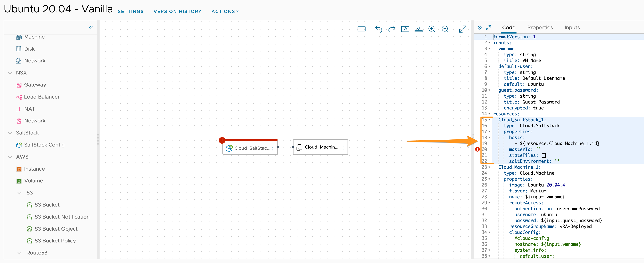The image size is (644, 263).
Task: Select the NAT resource icon
Action: pyautogui.click(x=19, y=109)
